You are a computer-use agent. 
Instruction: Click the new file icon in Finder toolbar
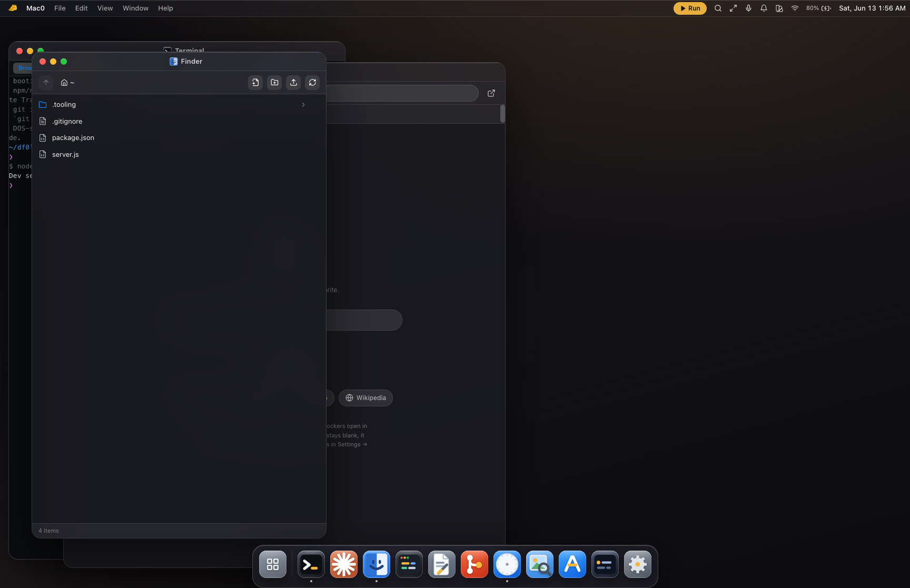255,83
